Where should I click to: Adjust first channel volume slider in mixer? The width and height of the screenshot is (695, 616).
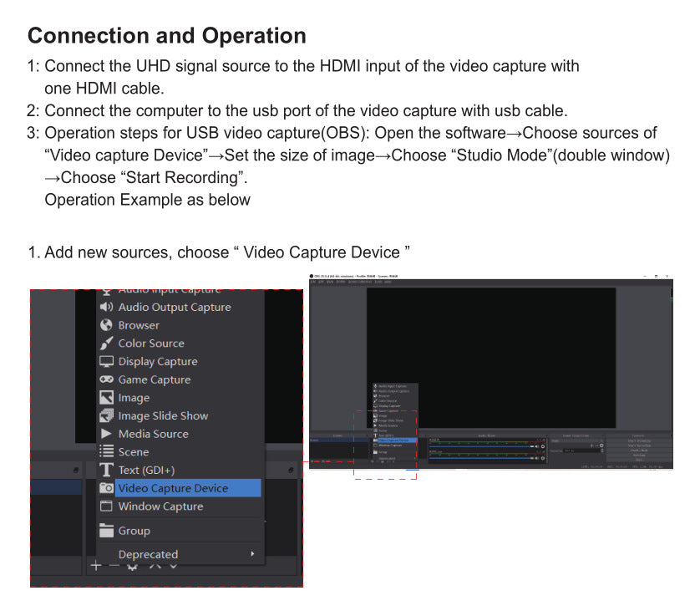point(481,446)
